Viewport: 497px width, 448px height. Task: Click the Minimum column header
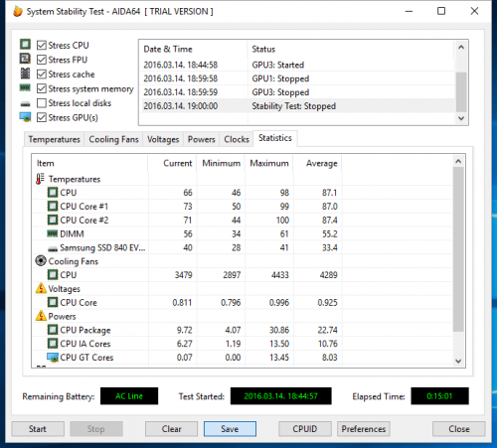tap(221, 163)
